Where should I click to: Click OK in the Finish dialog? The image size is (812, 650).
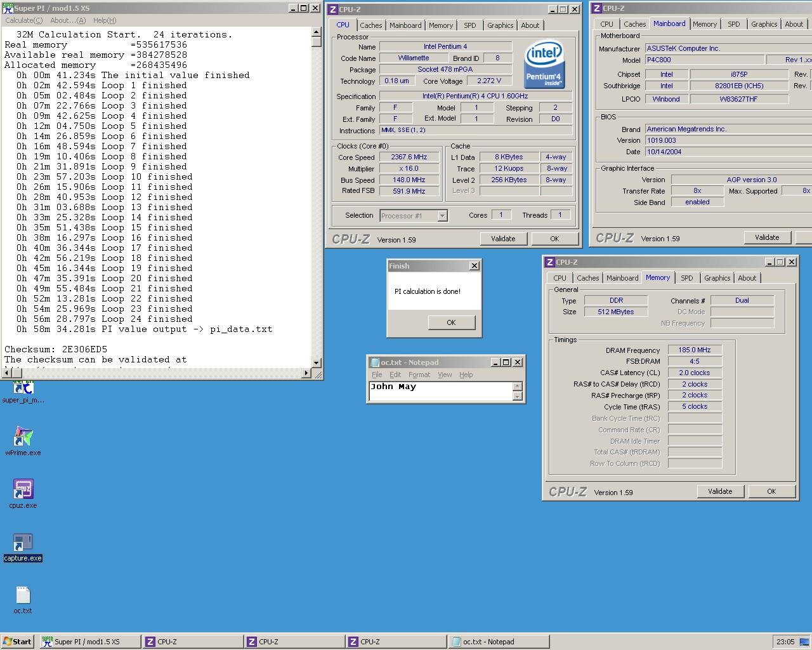[x=451, y=322]
